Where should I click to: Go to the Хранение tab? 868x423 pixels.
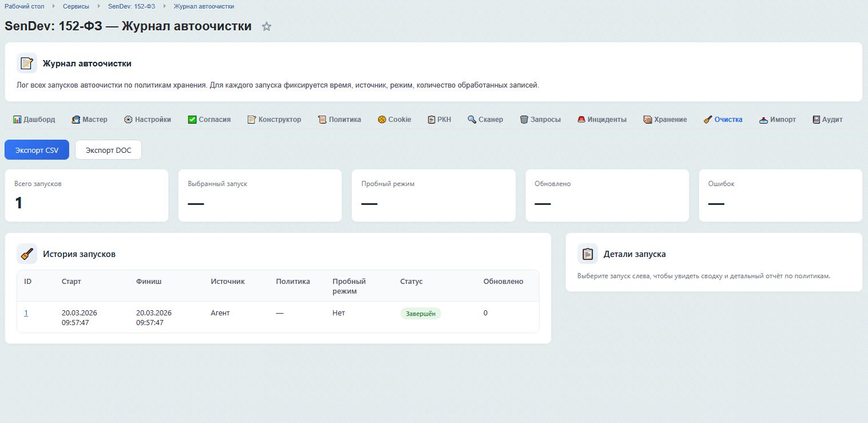(x=665, y=120)
